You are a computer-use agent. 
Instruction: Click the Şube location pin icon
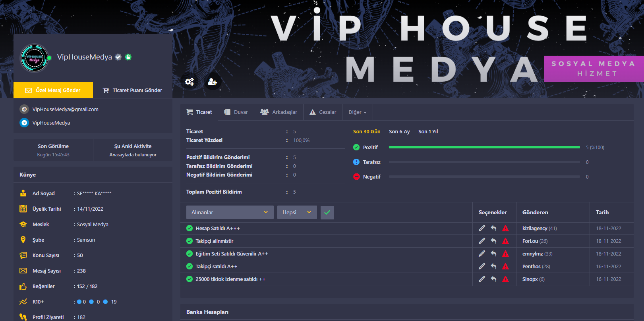23,240
